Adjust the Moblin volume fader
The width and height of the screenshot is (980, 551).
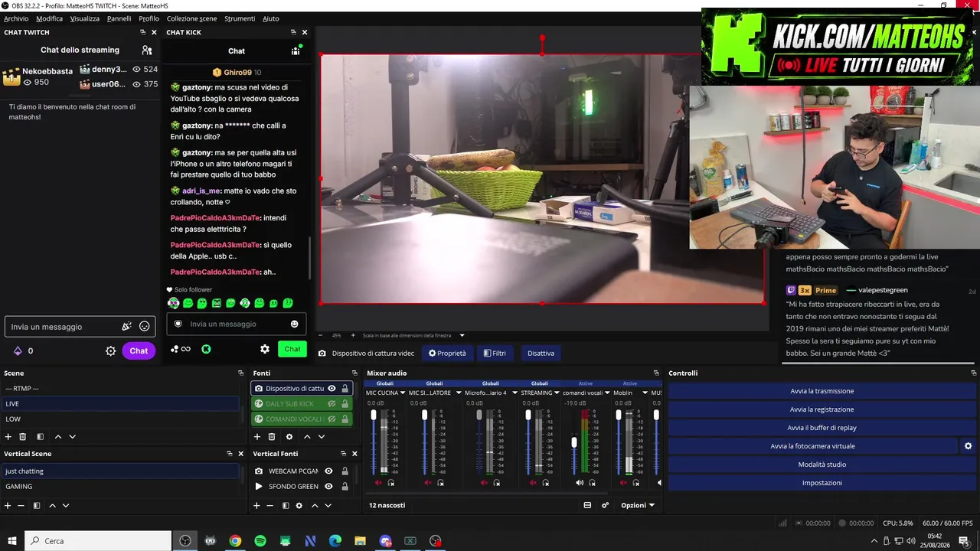tap(619, 416)
